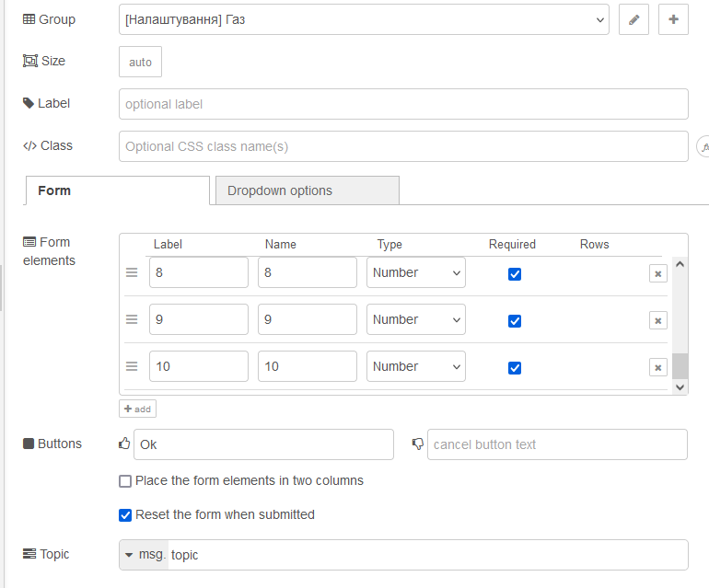This screenshot has height=588, width=709.
Task: Click the auto Size button
Action: click(140, 62)
